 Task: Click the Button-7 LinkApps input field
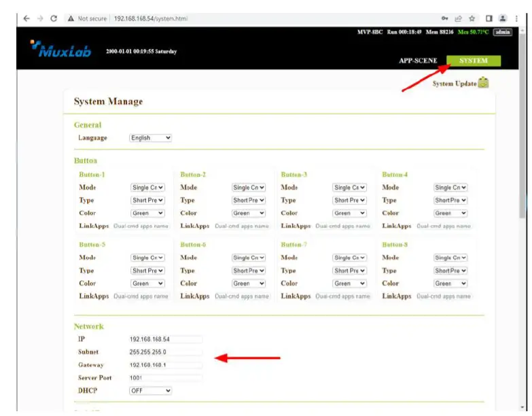342,296
